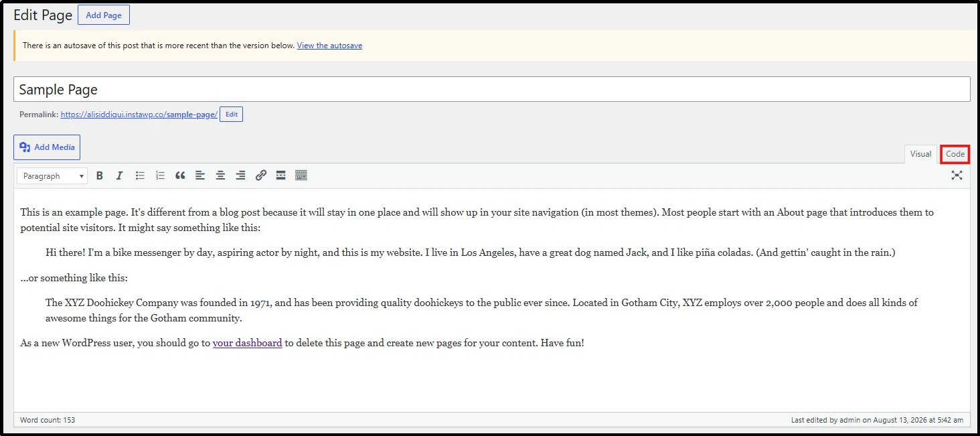Enter distraction-free fullscreen mode
The image size is (980, 436).
957,175
